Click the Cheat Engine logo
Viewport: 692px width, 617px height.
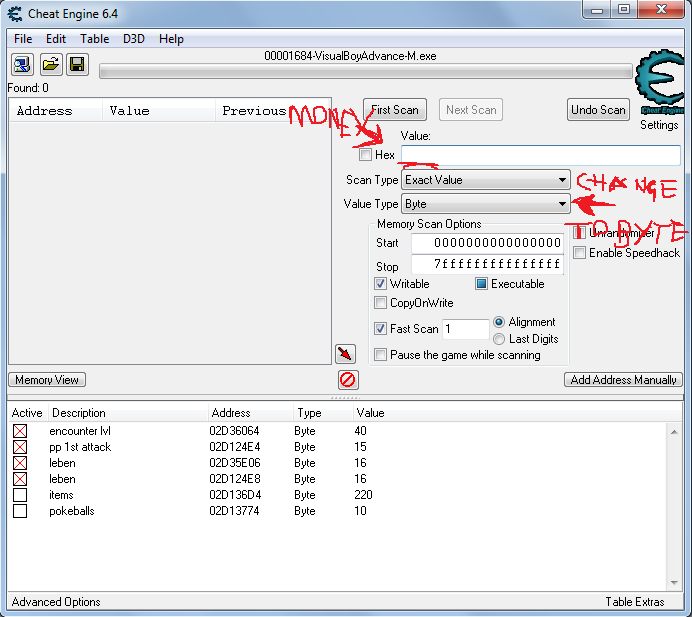point(659,81)
